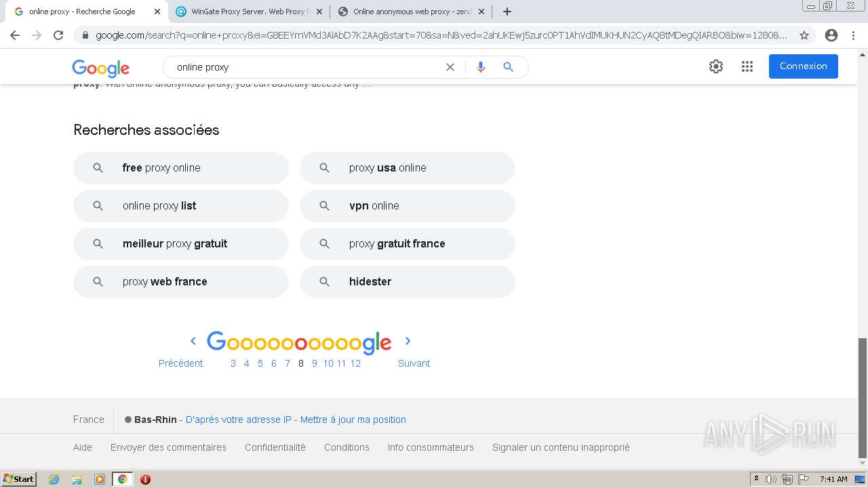Select 'vpn online' related search
The height and width of the screenshot is (488, 868).
(408, 206)
